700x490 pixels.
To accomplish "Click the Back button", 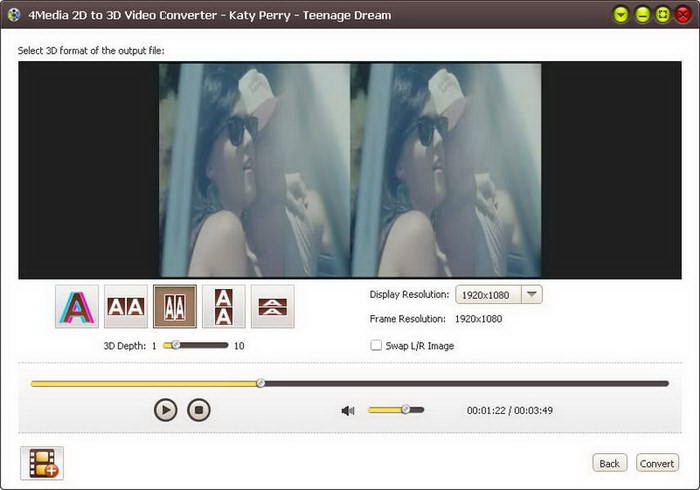I will point(609,463).
